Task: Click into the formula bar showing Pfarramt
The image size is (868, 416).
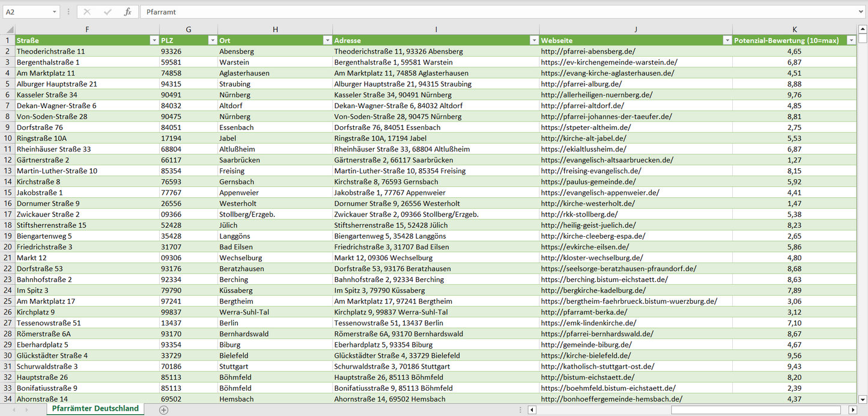Action: click(x=481, y=12)
